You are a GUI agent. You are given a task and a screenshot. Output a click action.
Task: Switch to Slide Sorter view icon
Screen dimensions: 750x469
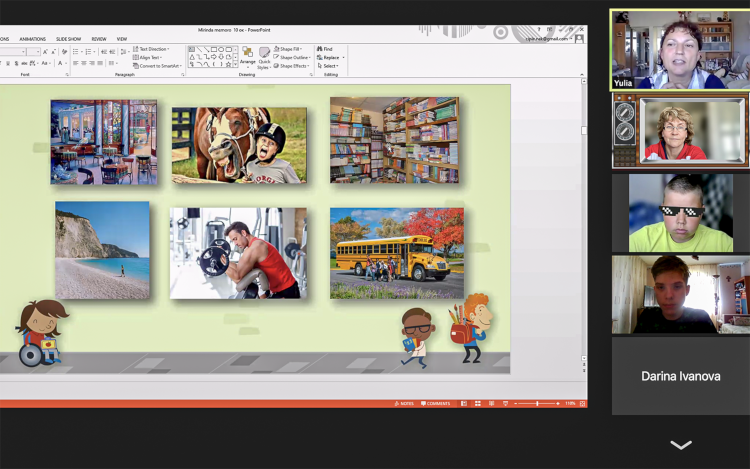point(478,404)
